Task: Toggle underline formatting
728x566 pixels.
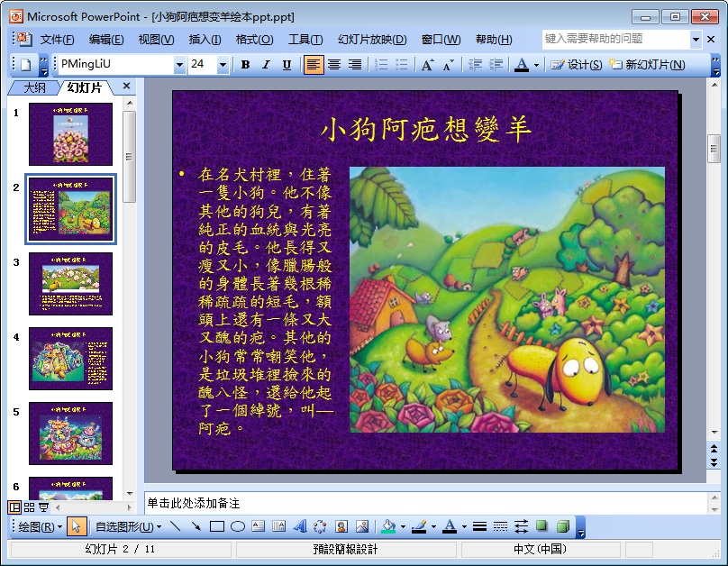Action: [287, 65]
